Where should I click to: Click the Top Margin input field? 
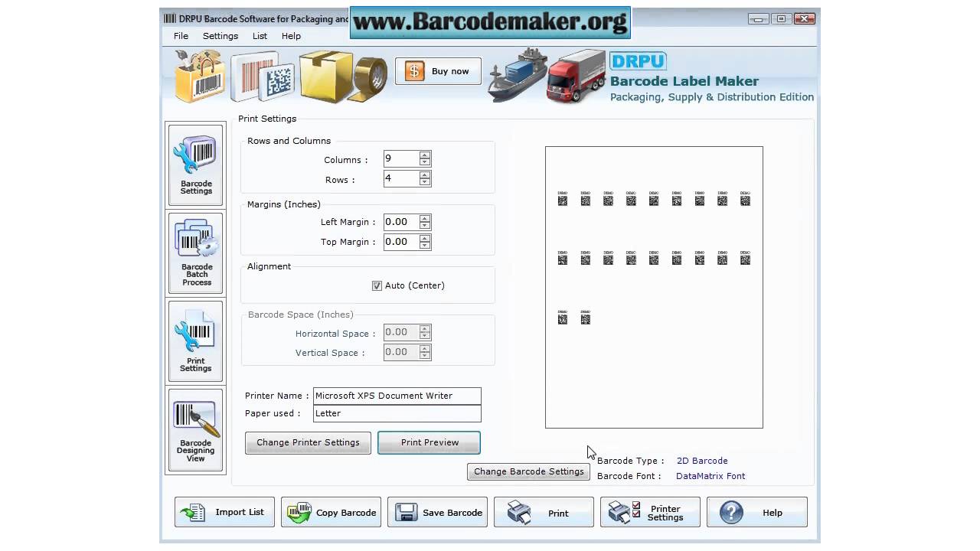(401, 242)
